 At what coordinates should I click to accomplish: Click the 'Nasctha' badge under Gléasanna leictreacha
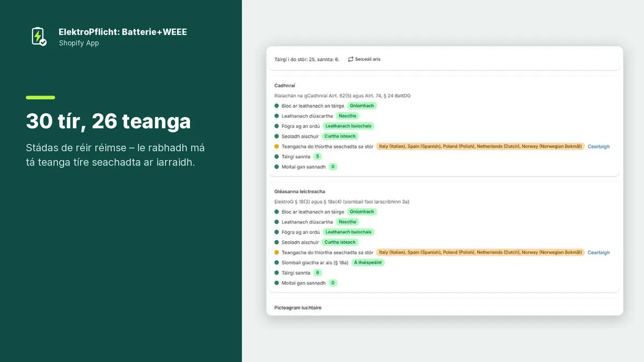tap(348, 222)
